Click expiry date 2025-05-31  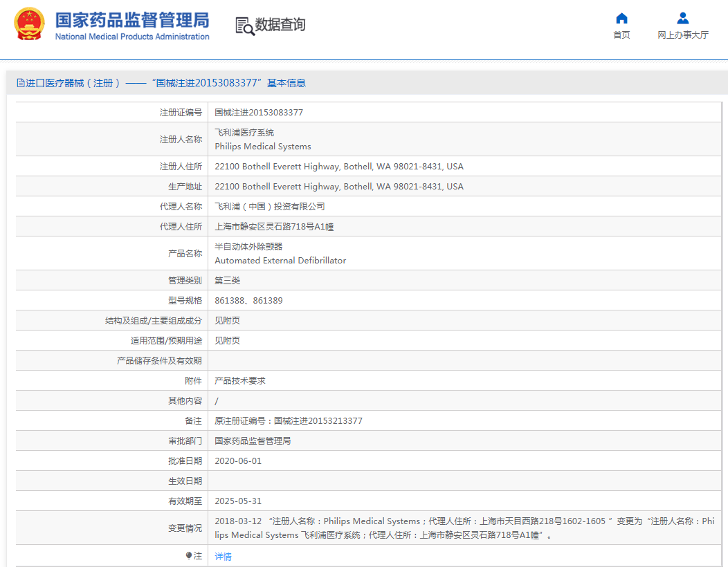[x=238, y=501]
